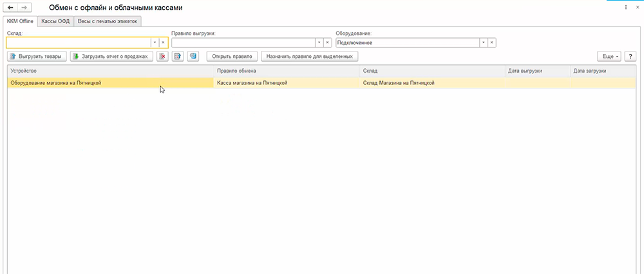Clear the Склад field with its X

163,42
